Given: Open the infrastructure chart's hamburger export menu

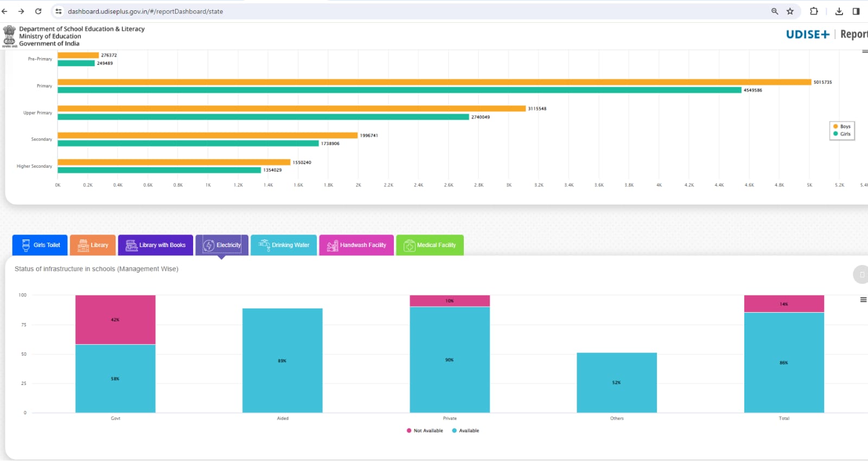Looking at the screenshot, I should pyautogui.click(x=863, y=300).
